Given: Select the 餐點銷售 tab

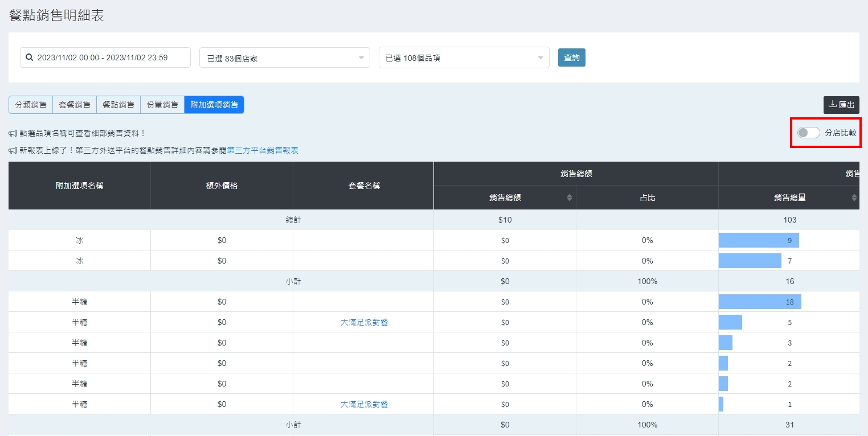Looking at the screenshot, I should [118, 105].
